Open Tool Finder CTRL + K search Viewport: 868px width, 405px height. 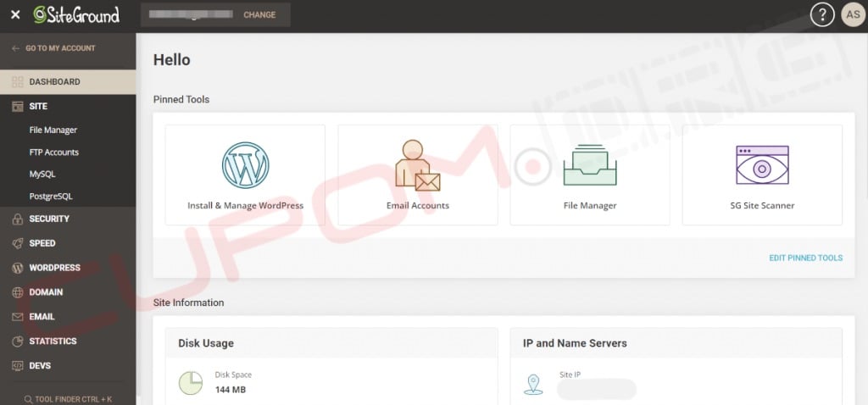(68, 399)
